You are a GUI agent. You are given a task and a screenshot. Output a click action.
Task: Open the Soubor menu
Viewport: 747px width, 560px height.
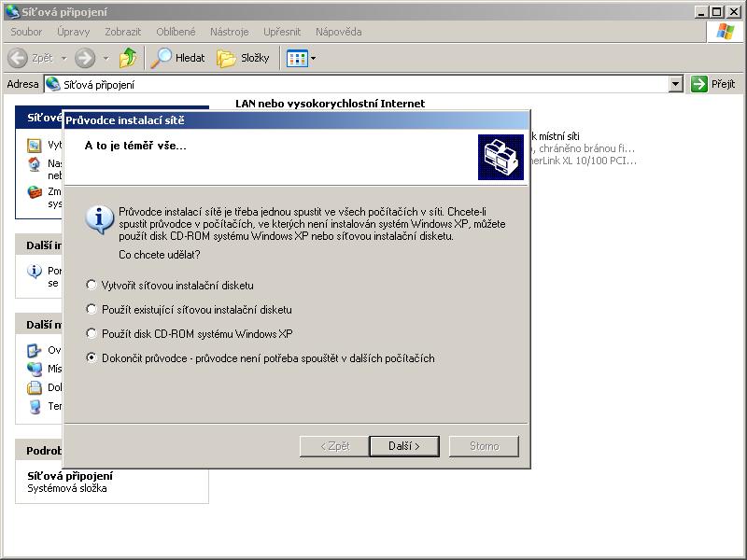[26, 32]
